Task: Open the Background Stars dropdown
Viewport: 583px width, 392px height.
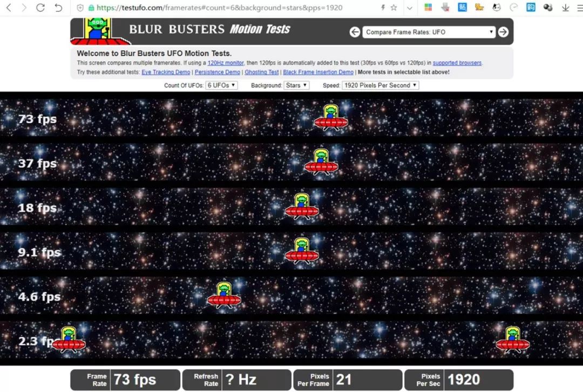Action: pos(296,85)
